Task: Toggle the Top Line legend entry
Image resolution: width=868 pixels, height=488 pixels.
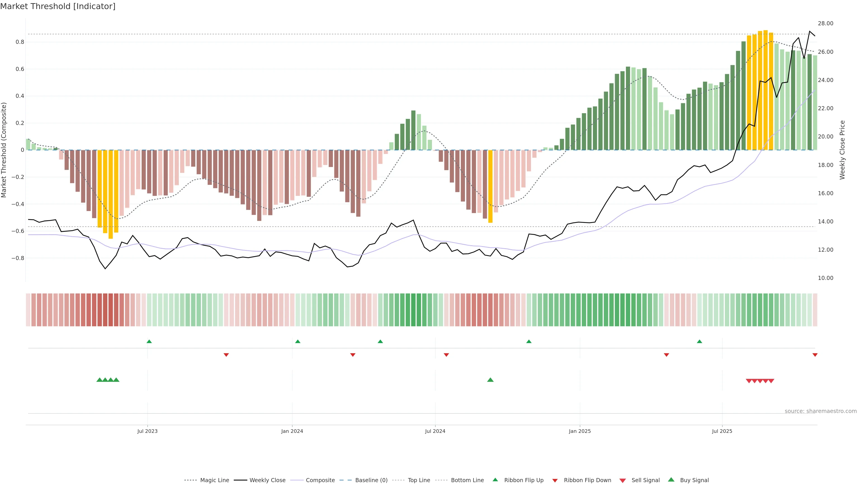Action: [x=419, y=480]
